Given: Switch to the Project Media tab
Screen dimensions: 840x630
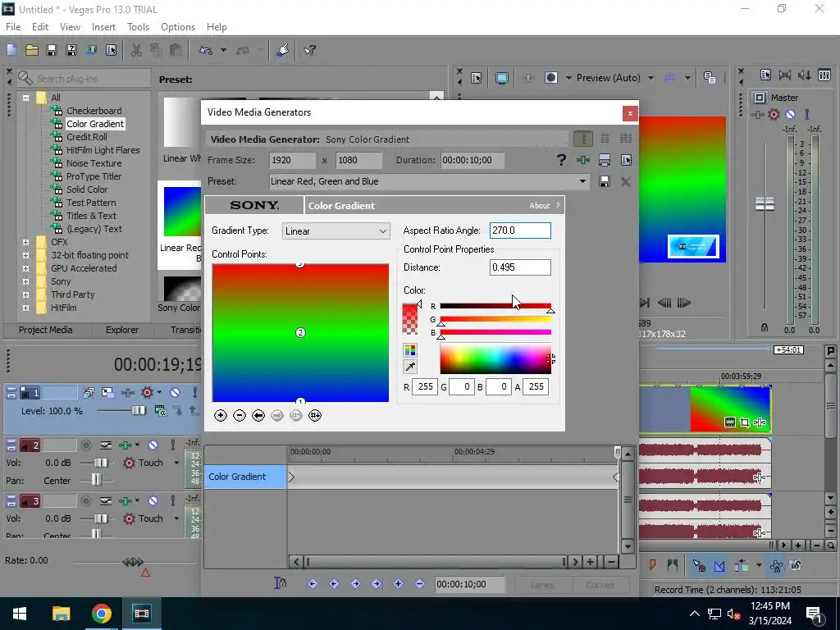Looking at the screenshot, I should point(46,330).
